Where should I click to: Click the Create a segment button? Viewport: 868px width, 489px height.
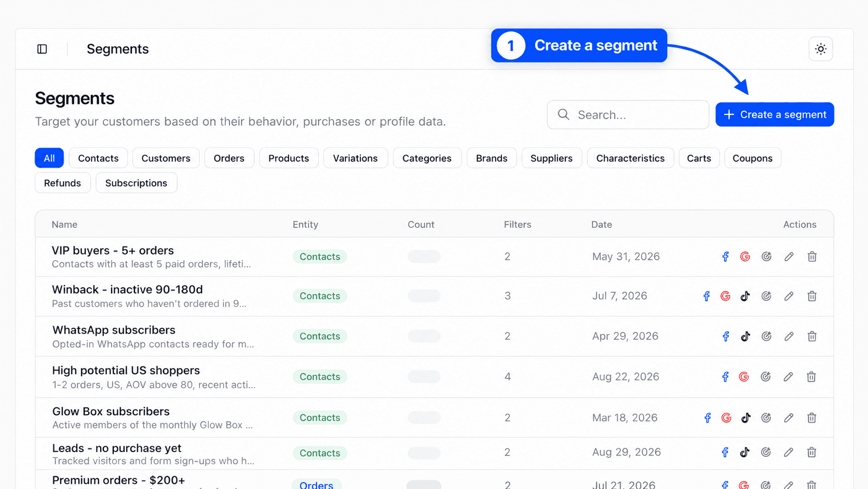click(x=775, y=114)
